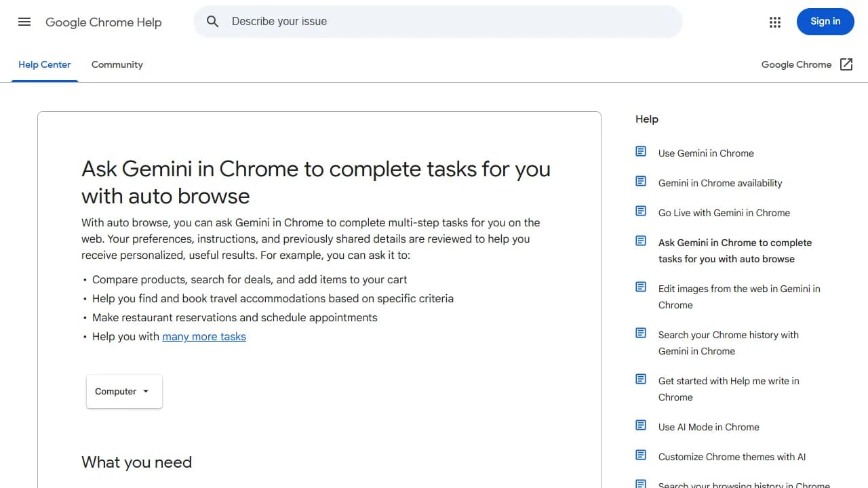Click the external link icon beside Google Chrome
This screenshot has width=868, height=488.
coord(846,64)
